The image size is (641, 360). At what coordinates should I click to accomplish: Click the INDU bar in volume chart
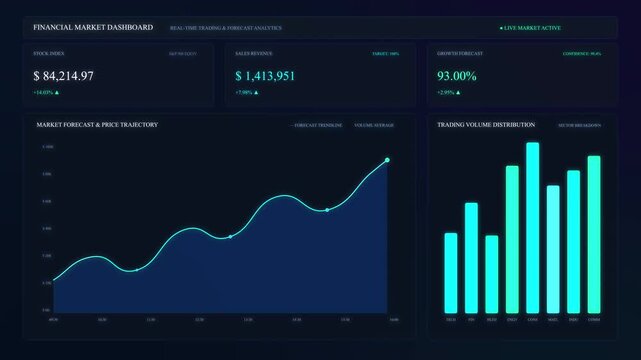pyautogui.click(x=574, y=242)
